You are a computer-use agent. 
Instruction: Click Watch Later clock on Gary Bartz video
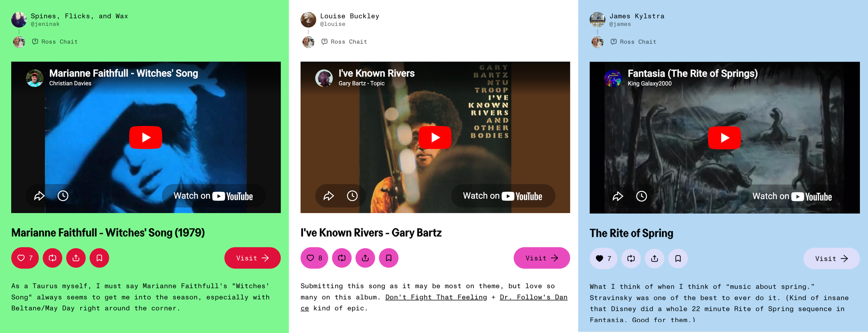pos(352,196)
